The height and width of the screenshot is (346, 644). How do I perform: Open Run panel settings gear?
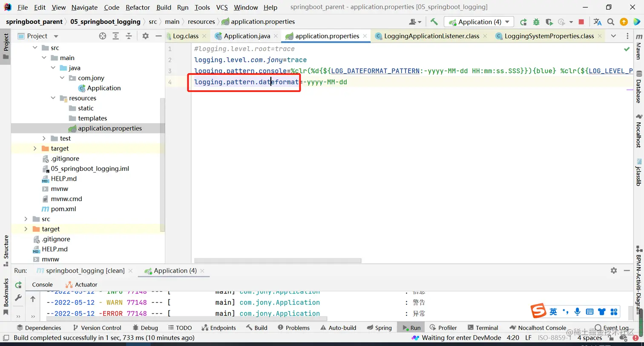pos(614,271)
